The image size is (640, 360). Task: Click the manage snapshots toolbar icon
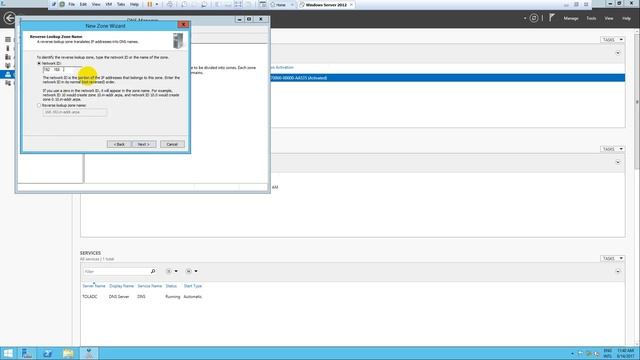point(204,4)
